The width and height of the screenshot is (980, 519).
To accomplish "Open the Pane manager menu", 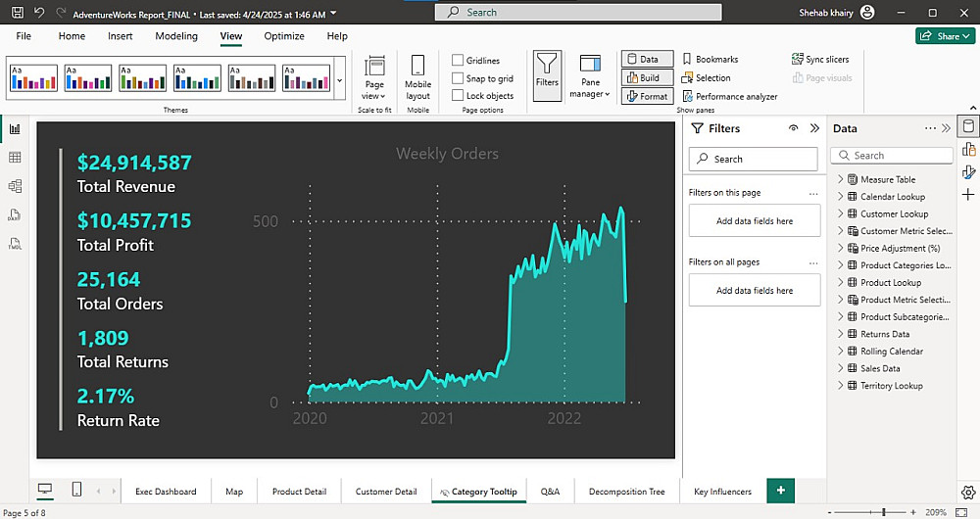I will coord(589,76).
